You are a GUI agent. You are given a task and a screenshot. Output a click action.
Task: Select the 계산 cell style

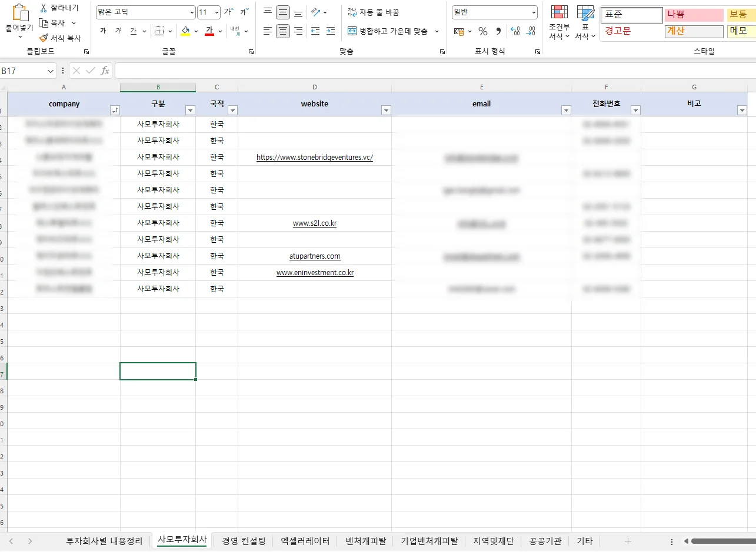click(694, 31)
